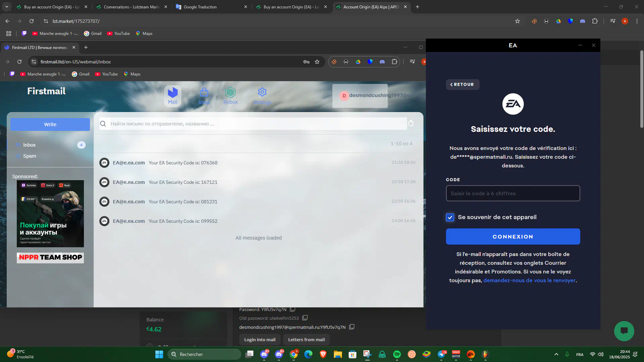The width and height of the screenshot is (644, 362).
Task: Open new tab in Firstmail window
Action: pos(86,48)
